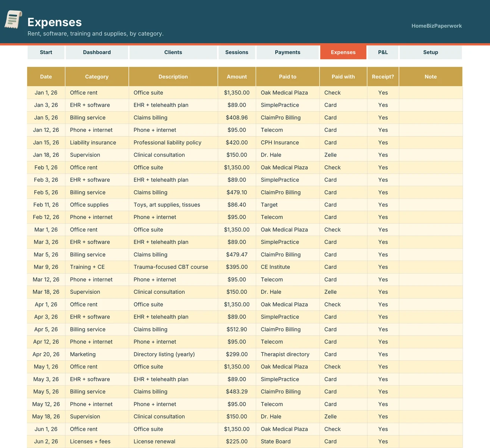Screen dimensions: 490x448
Task: Select the active Expenses tab
Action: 343,52
